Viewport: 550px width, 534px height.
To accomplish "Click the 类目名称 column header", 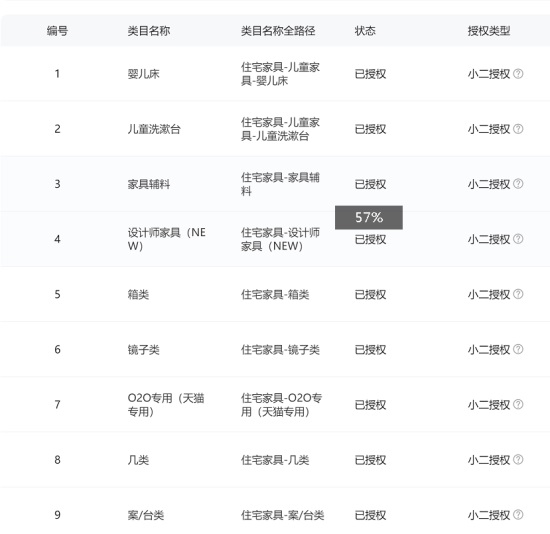I will (x=149, y=31).
